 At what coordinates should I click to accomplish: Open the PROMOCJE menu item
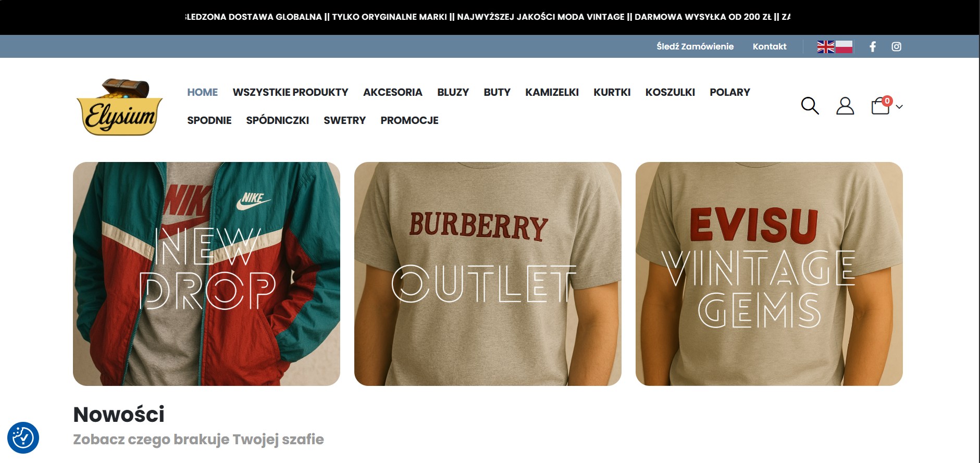[x=410, y=120]
